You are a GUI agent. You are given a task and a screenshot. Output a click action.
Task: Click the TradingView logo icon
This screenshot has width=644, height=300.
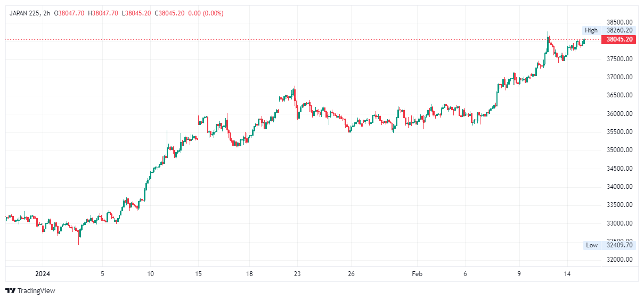[10, 290]
